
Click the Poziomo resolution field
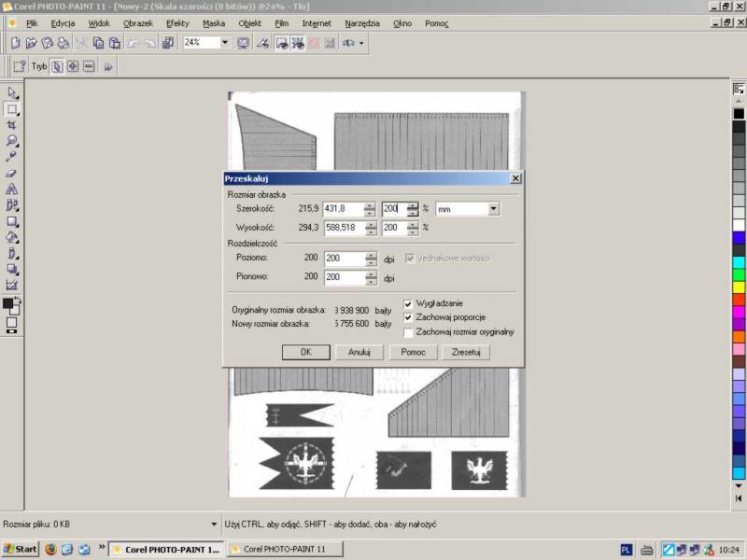click(344, 259)
